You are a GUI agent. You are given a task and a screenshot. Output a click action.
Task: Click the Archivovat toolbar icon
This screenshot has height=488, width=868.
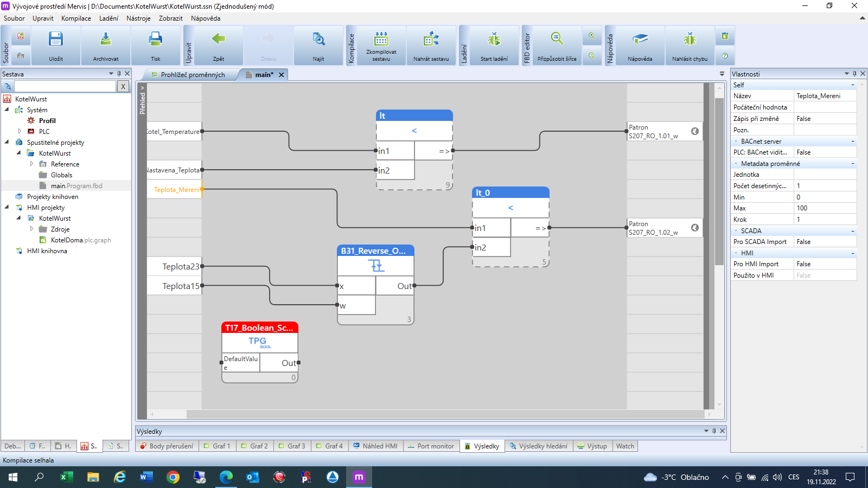[x=106, y=40]
